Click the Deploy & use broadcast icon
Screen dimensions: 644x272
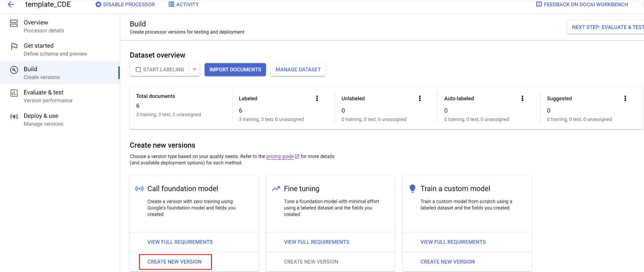click(14, 116)
